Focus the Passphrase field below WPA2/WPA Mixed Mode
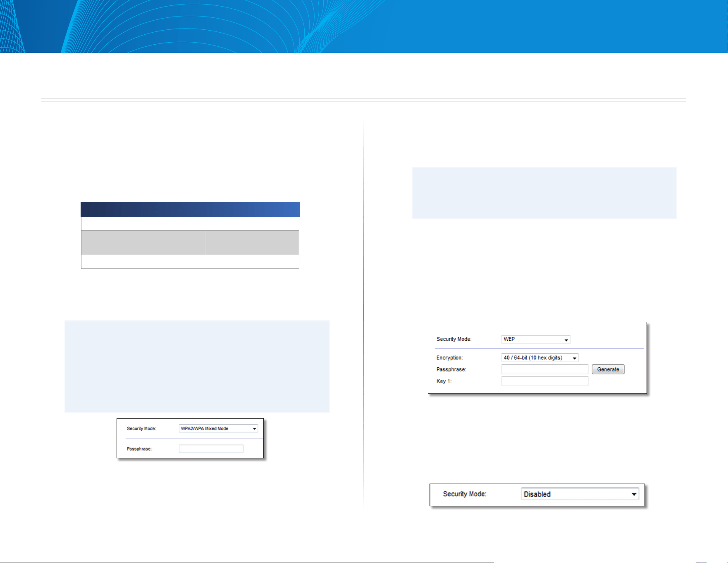Viewport: 728px width, 563px height. tap(211, 449)
